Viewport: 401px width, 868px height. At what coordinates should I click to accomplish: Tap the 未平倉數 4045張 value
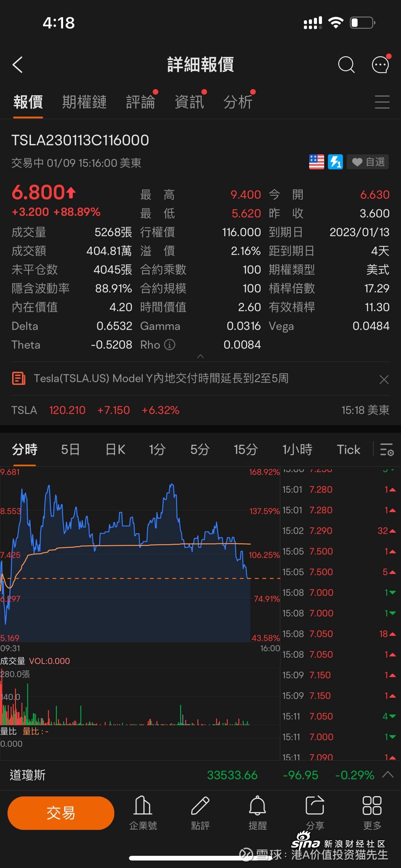pos(113,270)
